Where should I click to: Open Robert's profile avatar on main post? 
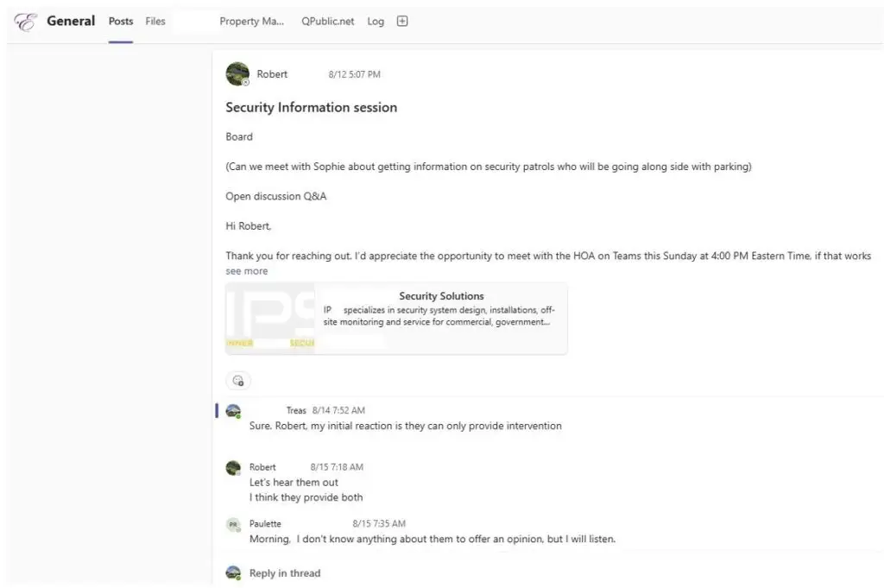coord(237,74)
